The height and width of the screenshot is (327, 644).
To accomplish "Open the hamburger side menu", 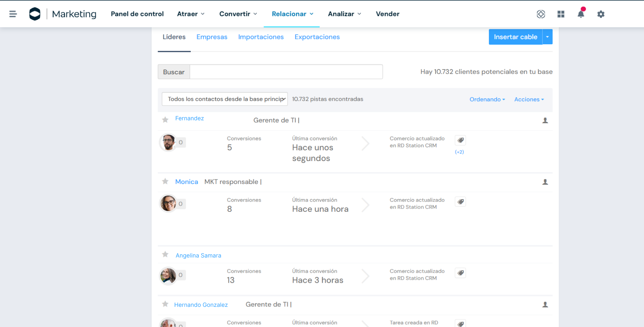I will pos(13,14).
